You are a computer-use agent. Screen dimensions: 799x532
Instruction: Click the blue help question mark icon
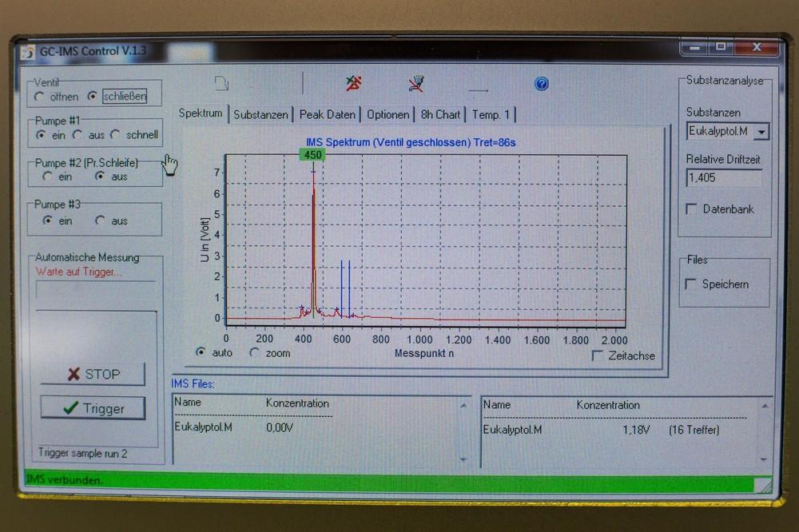point(541,84)
